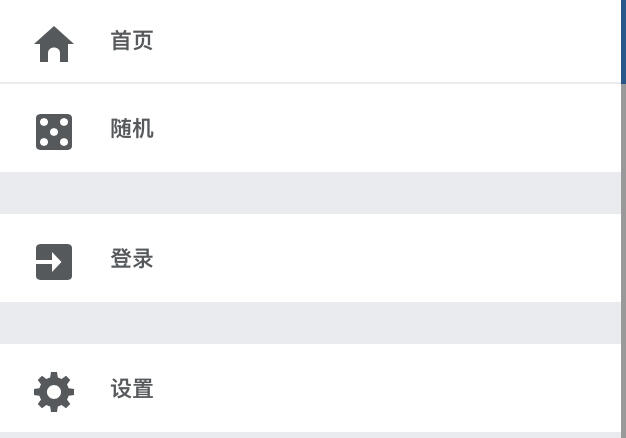The image size is (626, 438).
Task: Click the blue strip above the scrollbar
Action: [623, 42]
